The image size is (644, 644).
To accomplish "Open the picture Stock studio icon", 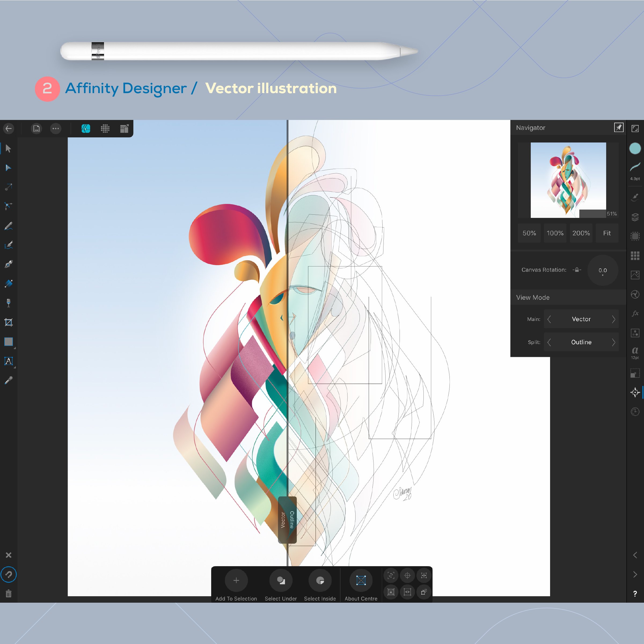I will pos(635,275).
